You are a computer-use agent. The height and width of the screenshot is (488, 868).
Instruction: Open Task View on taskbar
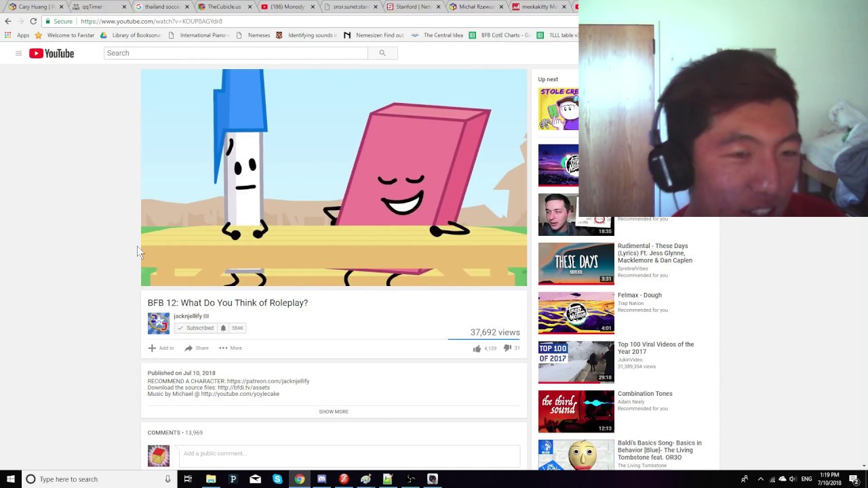tap(188, 479)
